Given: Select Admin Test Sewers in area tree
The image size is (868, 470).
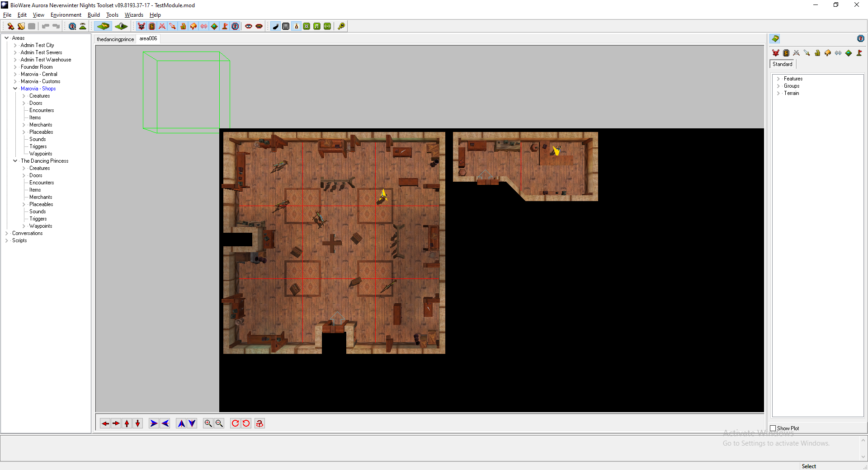Looking at the screenshot, I should click(x=41, y=52).
